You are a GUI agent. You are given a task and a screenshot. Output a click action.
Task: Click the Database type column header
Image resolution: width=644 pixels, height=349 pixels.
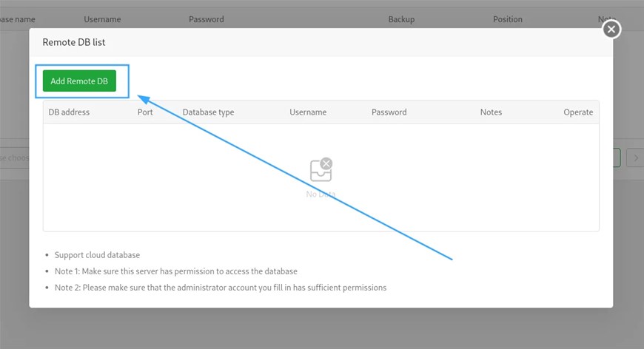208,112
